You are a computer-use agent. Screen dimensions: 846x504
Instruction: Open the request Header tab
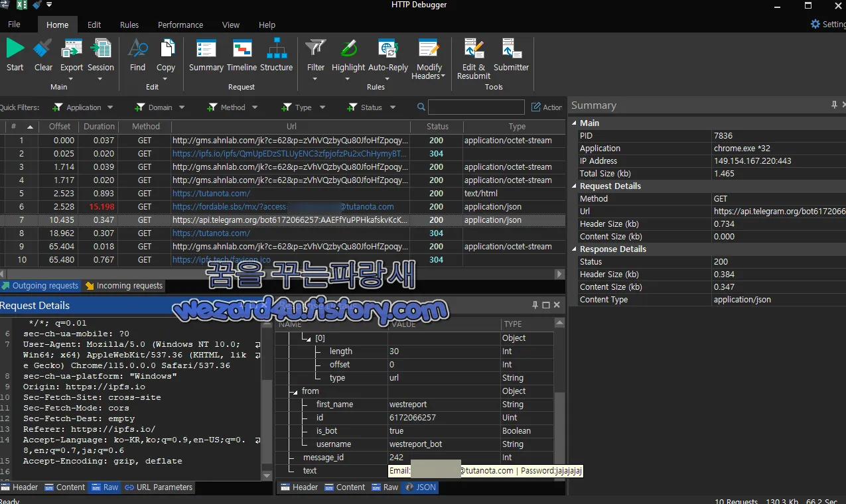[20, 487]
